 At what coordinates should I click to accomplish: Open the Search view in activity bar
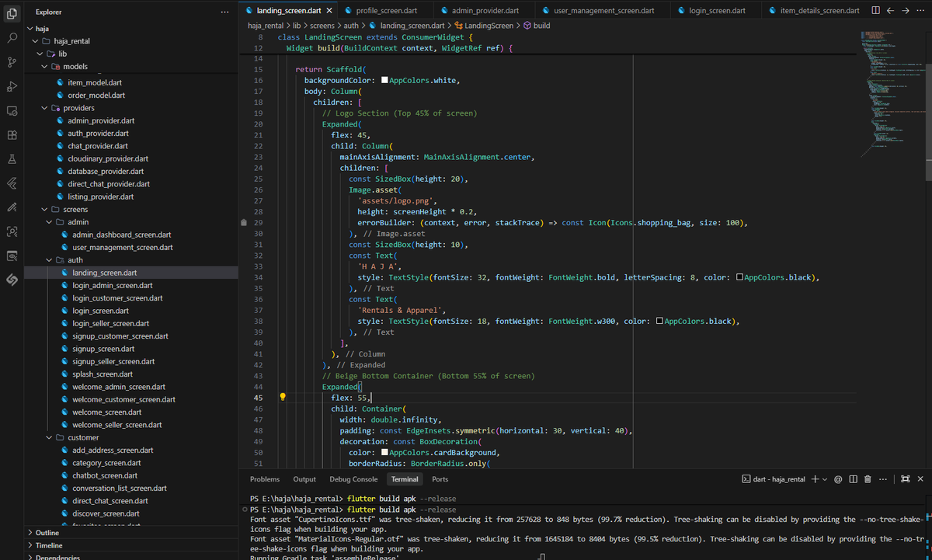[12, 37]
